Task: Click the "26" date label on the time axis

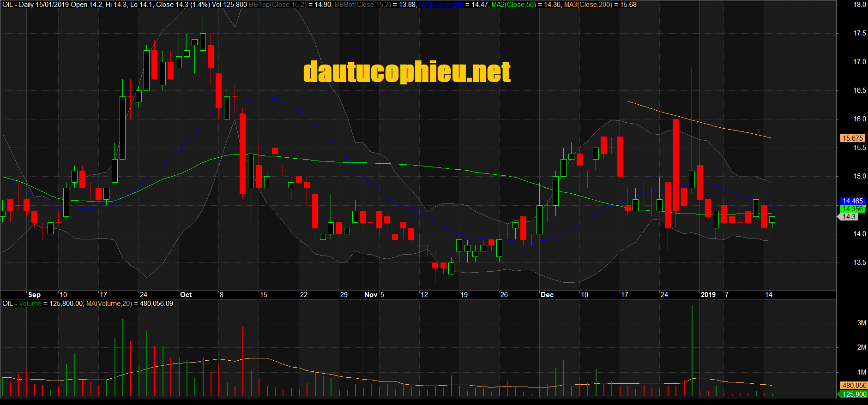Action: [504, 295]
